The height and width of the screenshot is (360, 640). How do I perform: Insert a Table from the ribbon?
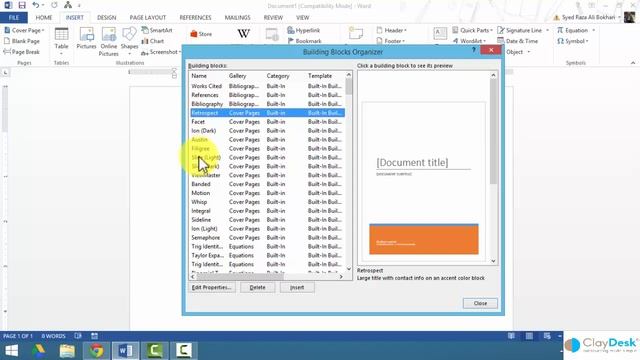pyautogui.click(x=61, y=42)
